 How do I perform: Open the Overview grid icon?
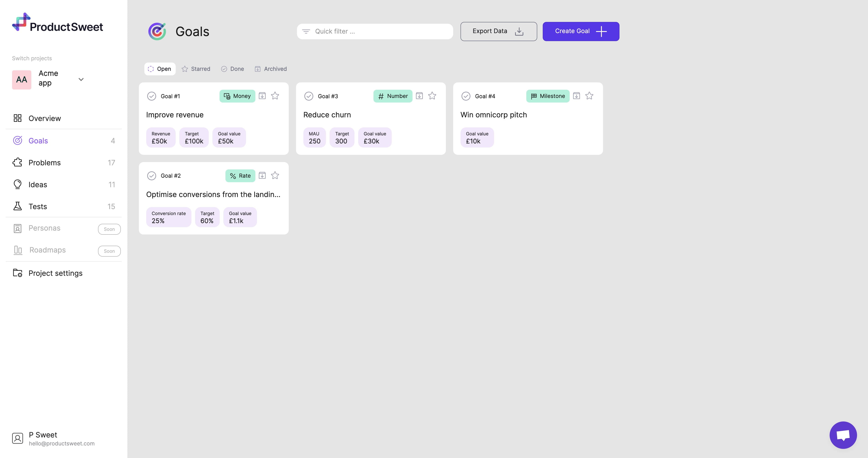pyautogui.click(x=18, y=118)
